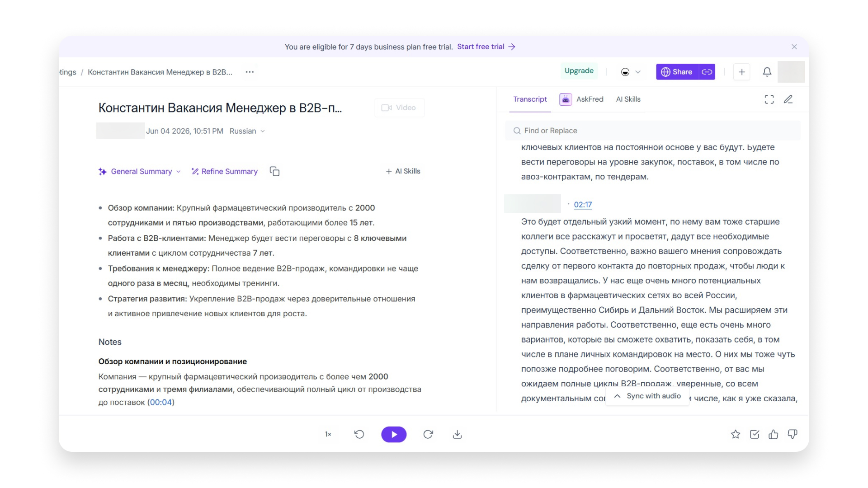This screenshot has height=488, width=868.
Task: Give thumbs up feedback
Action: tap(774, 434)
